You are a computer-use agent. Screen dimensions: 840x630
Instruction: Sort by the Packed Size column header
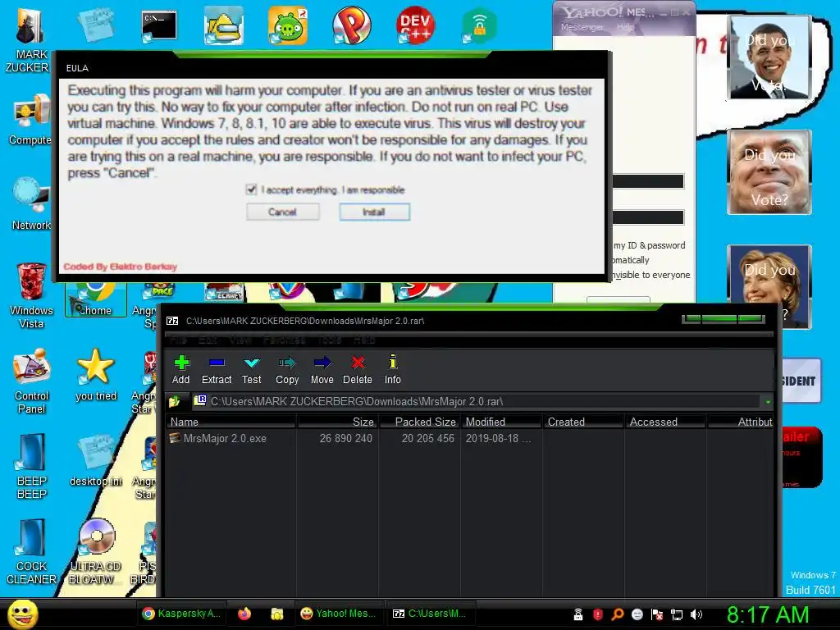tap(420, 422)
